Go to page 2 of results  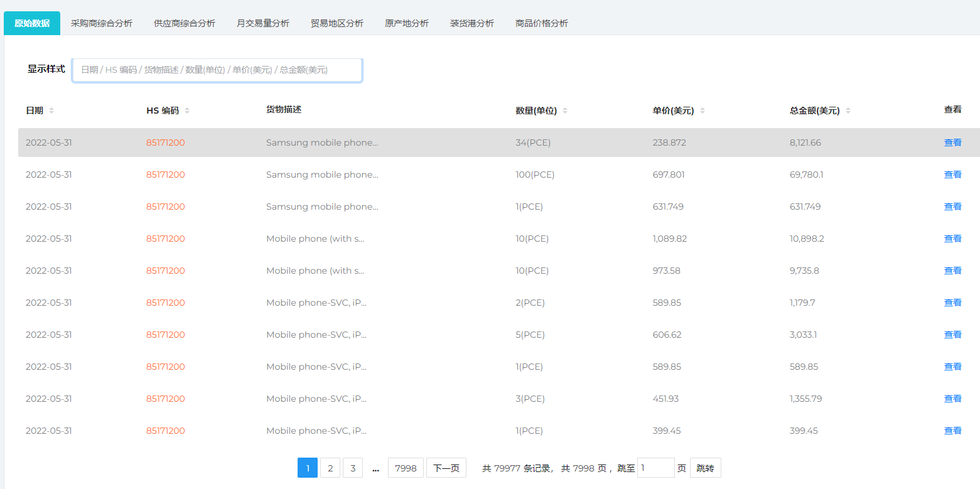point(330,468)
